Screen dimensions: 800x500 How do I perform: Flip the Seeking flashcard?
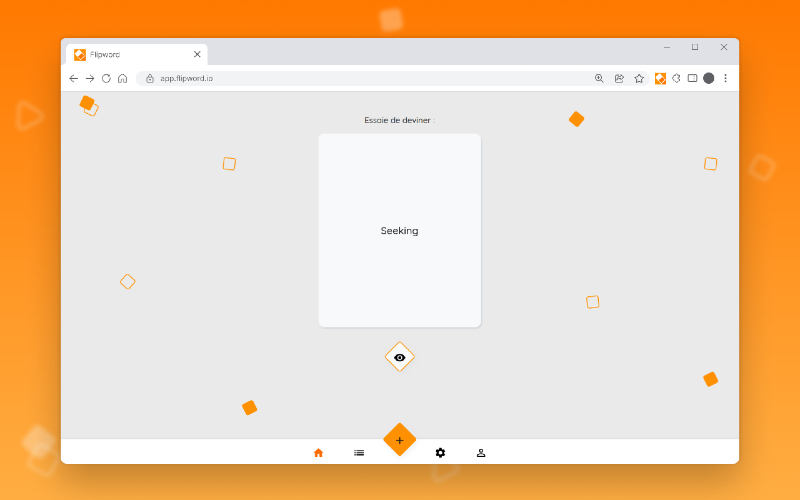(399, 231)
